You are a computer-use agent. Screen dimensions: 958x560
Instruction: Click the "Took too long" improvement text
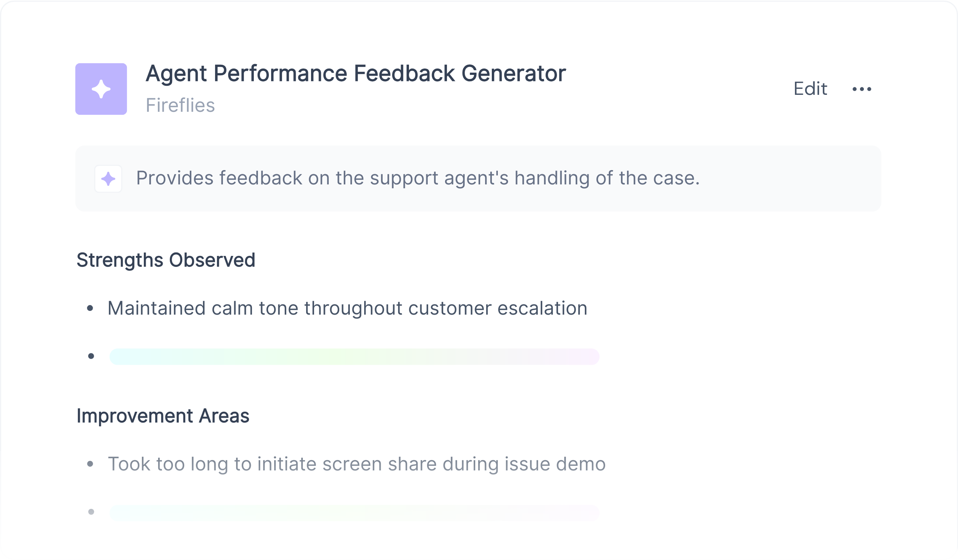pos(356,464)
